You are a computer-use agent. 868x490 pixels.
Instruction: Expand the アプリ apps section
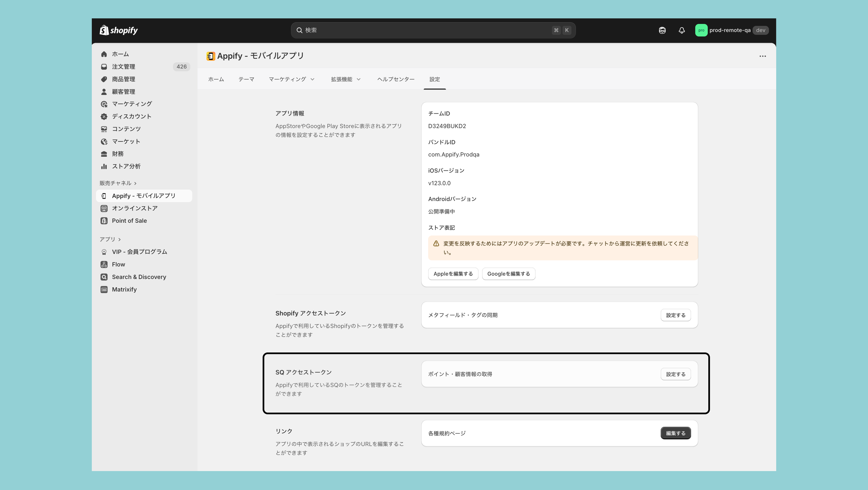(110, 239)
